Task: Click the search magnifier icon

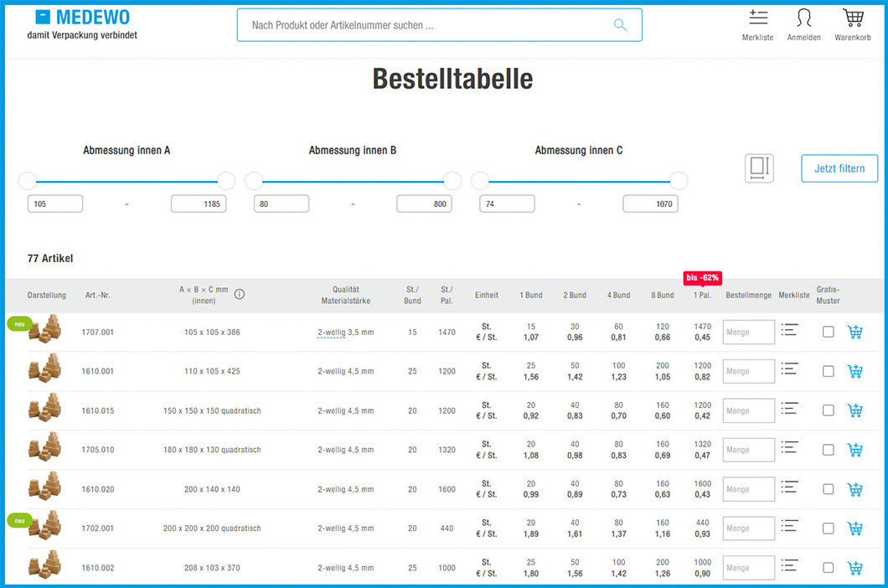Action: click(620, 25)
